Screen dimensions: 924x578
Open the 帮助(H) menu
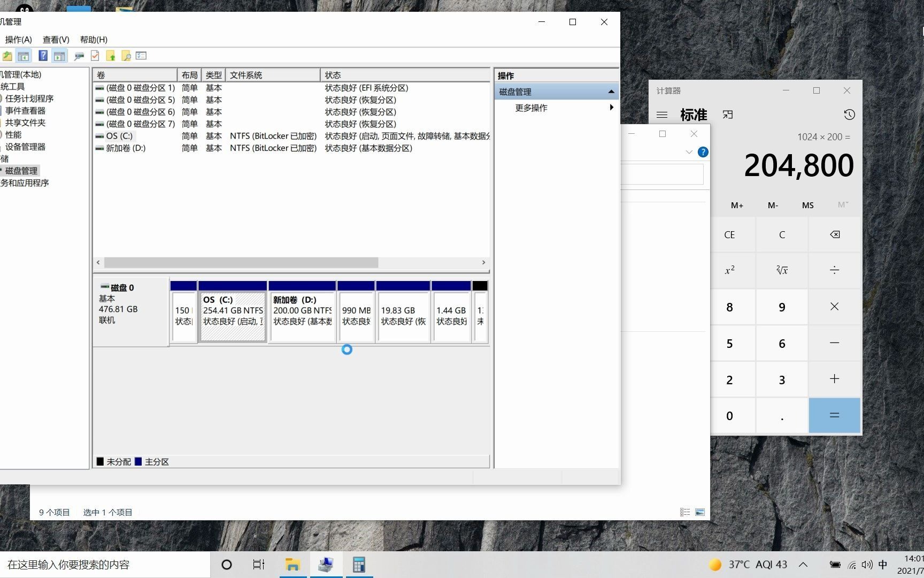click(94, 40)
